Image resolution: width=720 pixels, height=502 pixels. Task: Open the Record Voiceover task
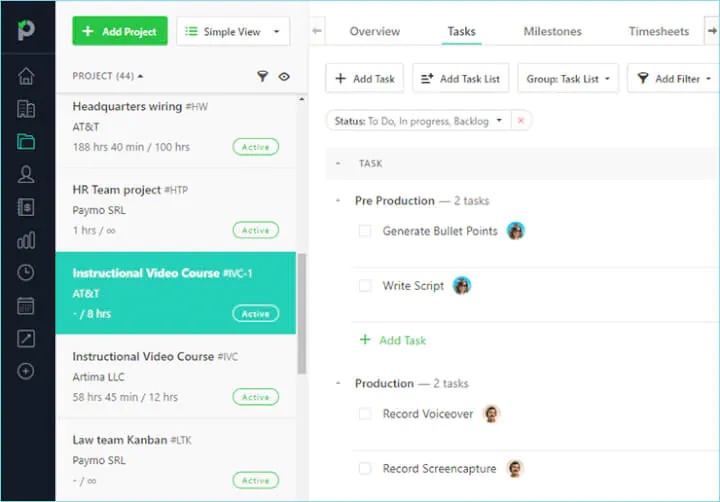[428, 414]
